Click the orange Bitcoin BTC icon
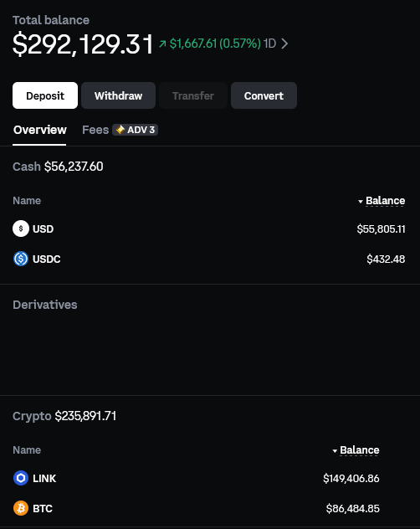This screenshot has height=529, width=420. click(21, 508)
